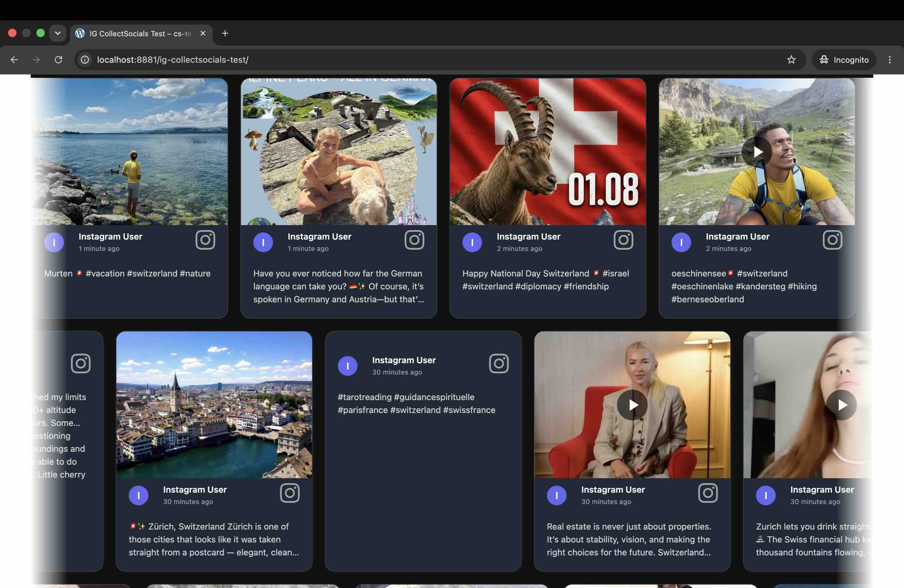This screenshot has width=904, height=588.
Task: Click caption starting 'Have you ever noticed'
Action: pyautogui.click(x=339, y=286)
